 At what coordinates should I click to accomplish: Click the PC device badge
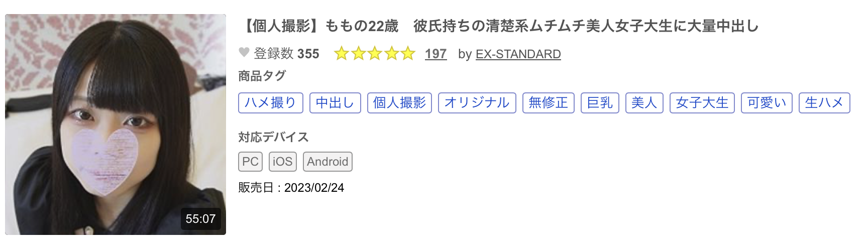pyautogui.click(x=250, y=162)
